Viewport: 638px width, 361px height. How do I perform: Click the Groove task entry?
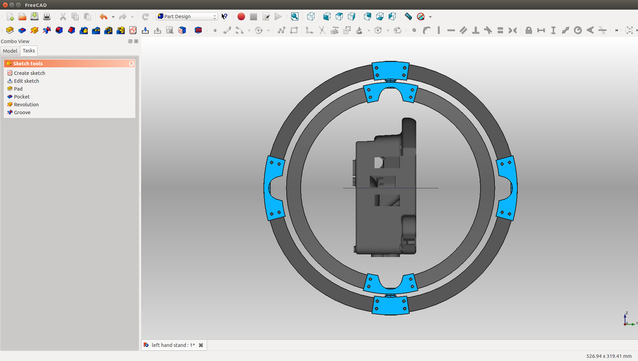pyautogui.click(x=22, y=112)
